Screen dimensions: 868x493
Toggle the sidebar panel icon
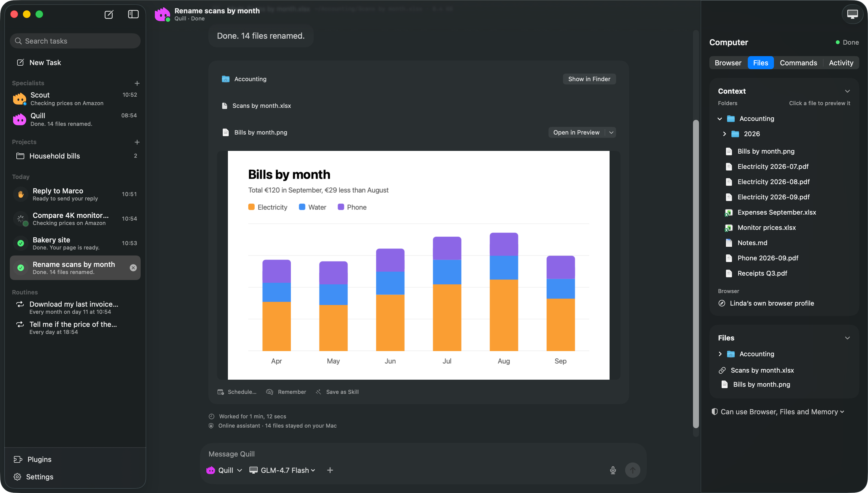133,14
